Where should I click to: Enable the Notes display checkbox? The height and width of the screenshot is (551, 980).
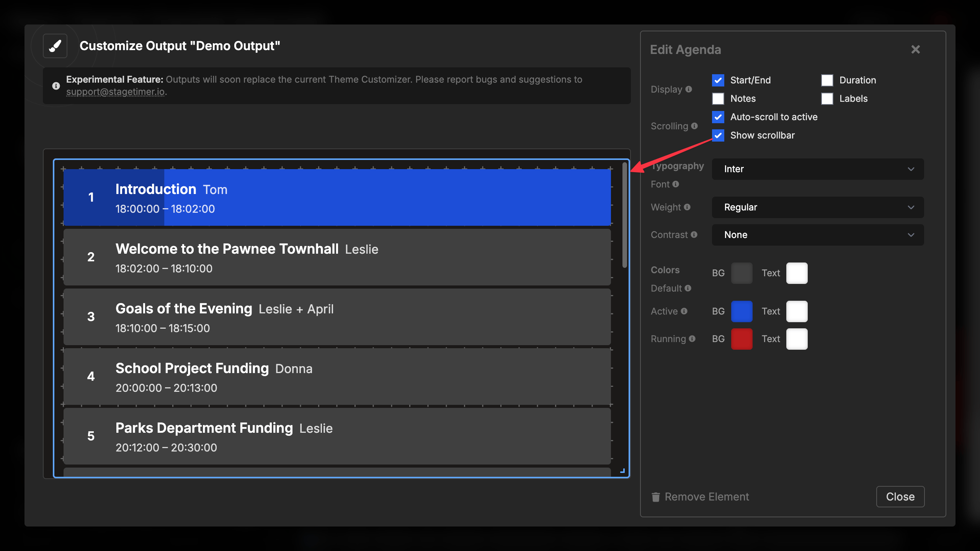click(x=718, y=98)
